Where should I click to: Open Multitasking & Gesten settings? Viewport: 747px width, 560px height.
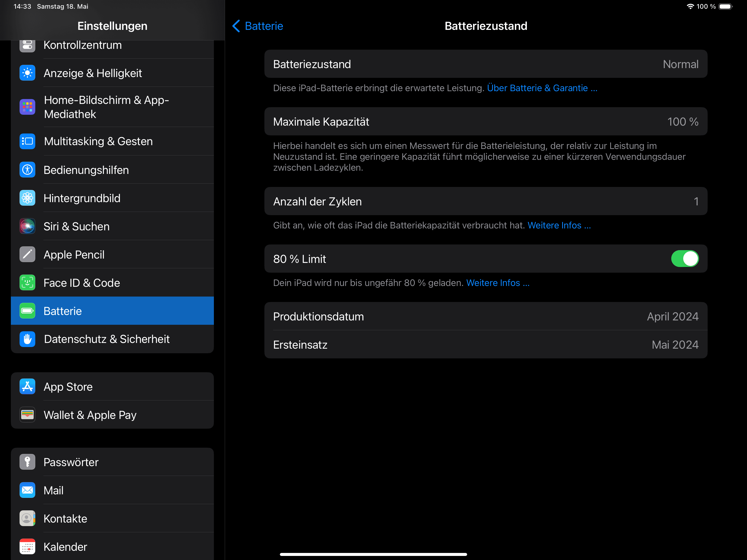tap(112, 141)
